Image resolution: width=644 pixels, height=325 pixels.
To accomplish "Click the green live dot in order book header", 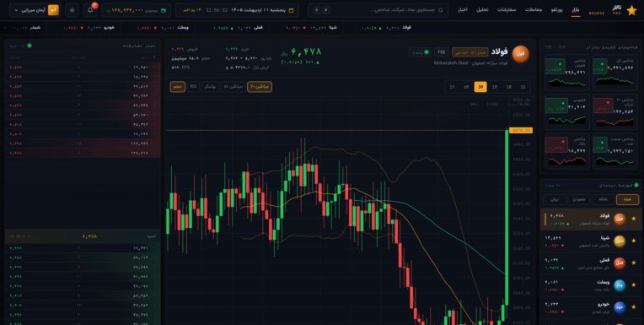I will tap(30, 46).
